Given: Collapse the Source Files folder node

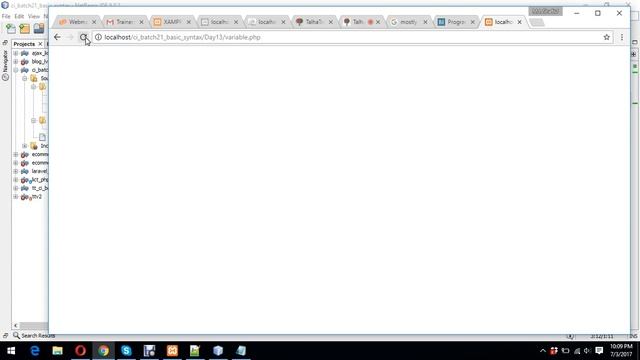Looking at the screenshot, I should 24,78.
